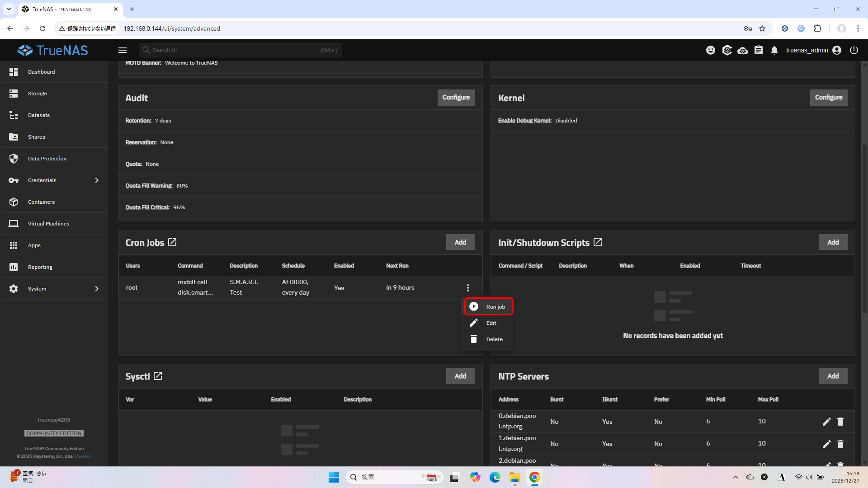Screen dimensions: 868x488
Task: Add a new Init/Shutdown Script
Action: 833,243
